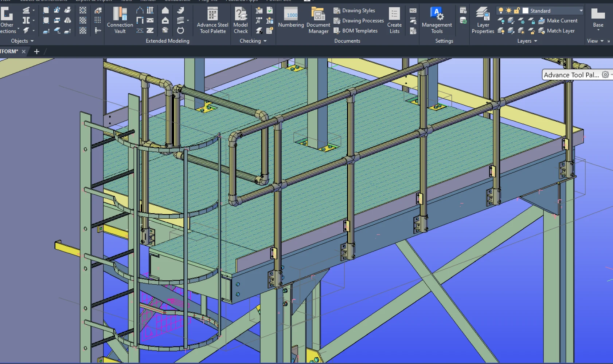Open the Standard layer dropdown
Screen dimensions: 613x364
tap(581, 11)
